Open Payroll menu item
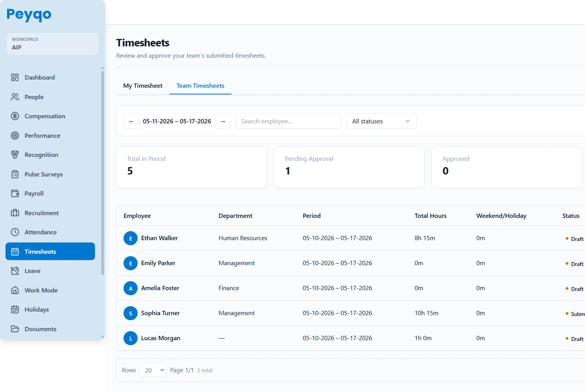The image size is (585, 392). [50, 193]
